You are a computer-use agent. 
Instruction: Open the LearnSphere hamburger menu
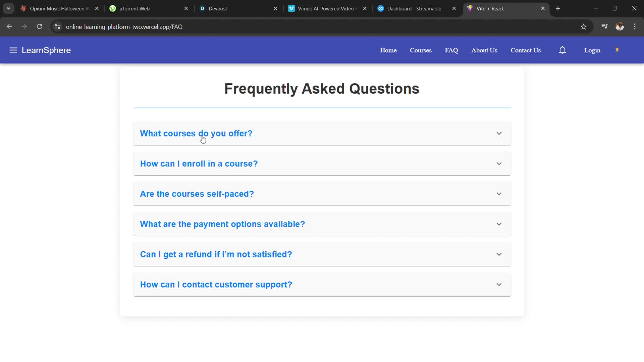(13, 50)
